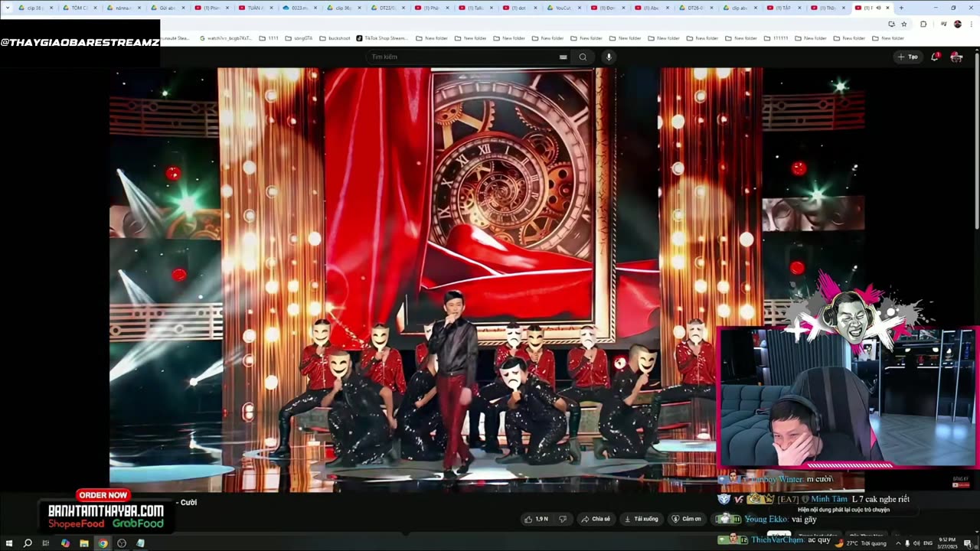
Task: Switch to the 'TUẦN' YouTube tab
Action: [x=255, y=8]
